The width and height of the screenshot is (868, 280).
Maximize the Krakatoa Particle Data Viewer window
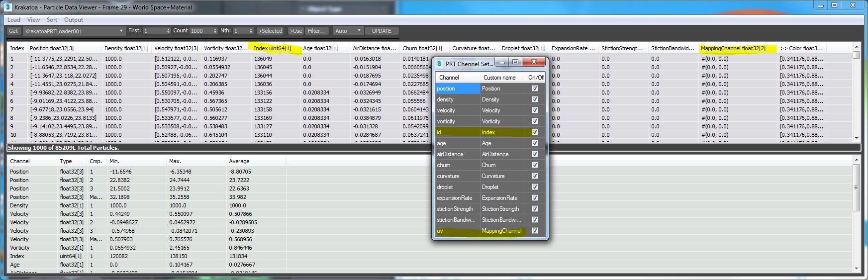(834, 5)
